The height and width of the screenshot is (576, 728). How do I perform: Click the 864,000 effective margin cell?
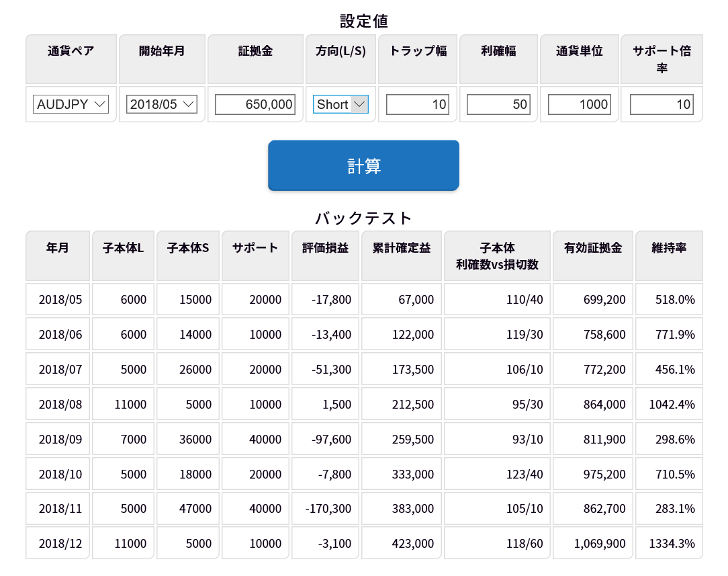pyautogui.click(x=593, y=404)
